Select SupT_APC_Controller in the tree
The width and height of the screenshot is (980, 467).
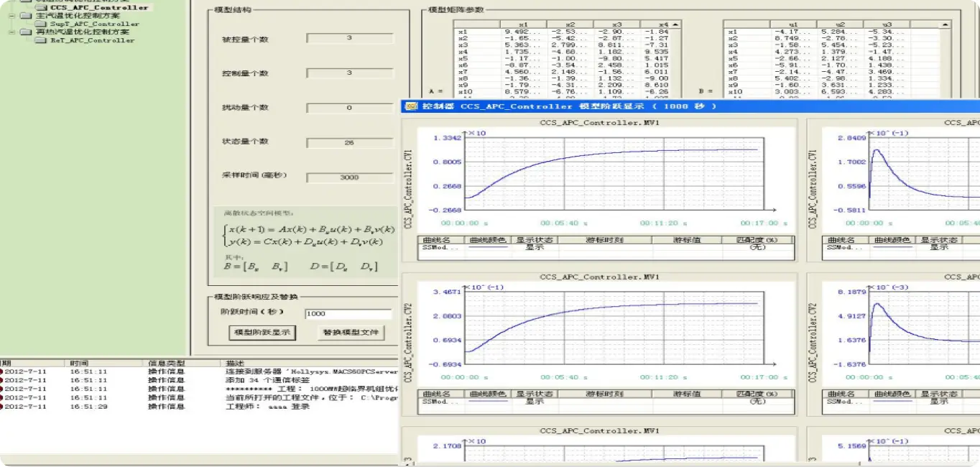point(94,24)
